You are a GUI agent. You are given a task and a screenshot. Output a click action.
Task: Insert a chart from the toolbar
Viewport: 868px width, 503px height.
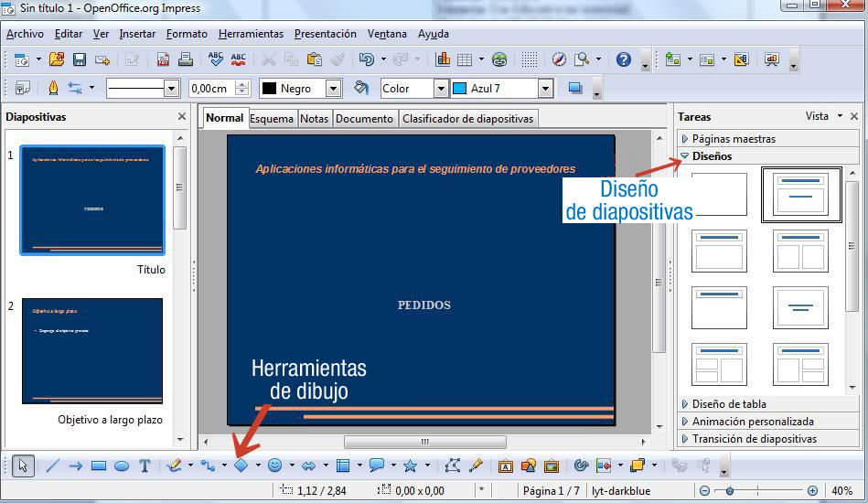click(443, 59)
